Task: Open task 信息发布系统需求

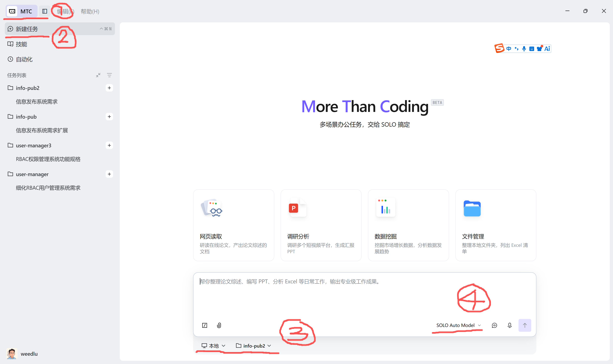Action: 37,102
